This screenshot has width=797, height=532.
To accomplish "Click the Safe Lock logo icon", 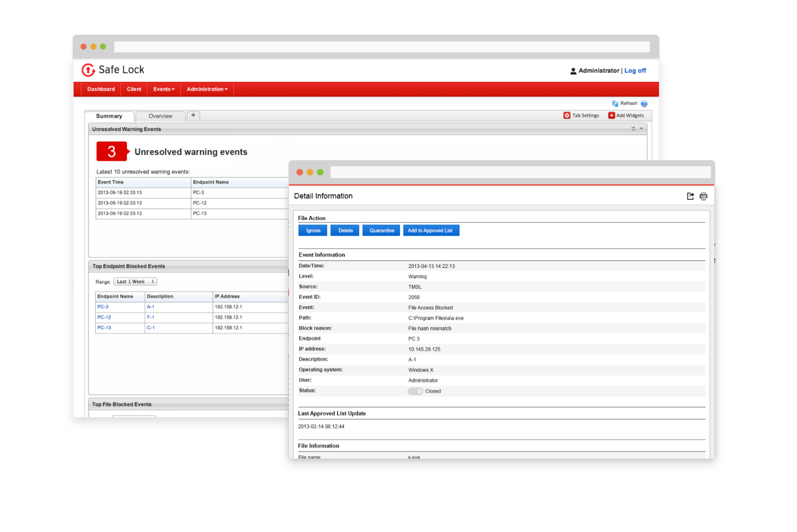I will (x=88, y=70).
